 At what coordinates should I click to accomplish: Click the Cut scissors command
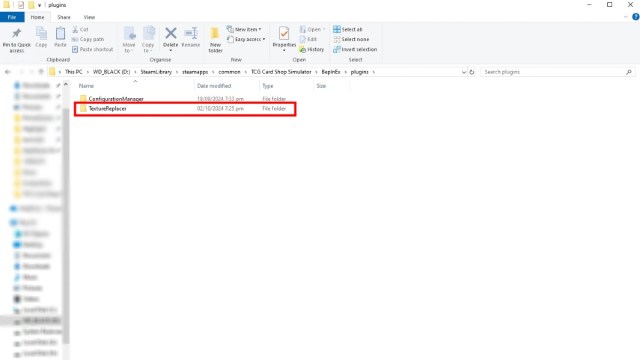pyautogui.click(x=80, y=29)
